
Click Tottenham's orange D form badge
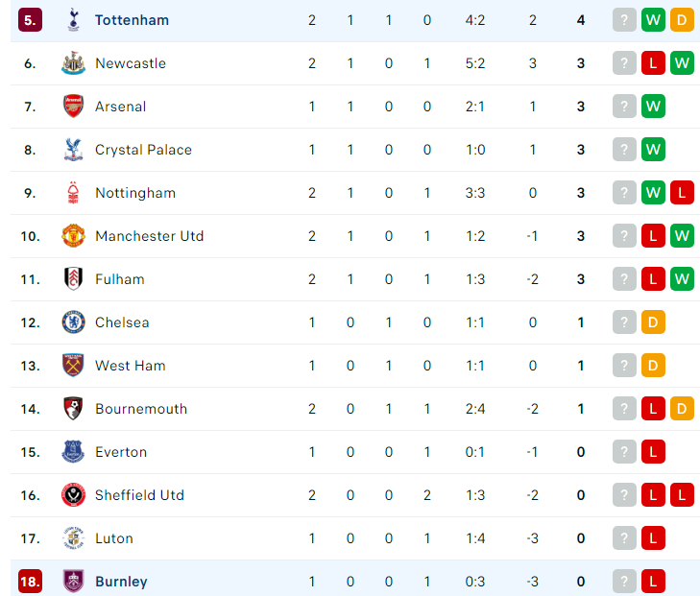point(682,20)
